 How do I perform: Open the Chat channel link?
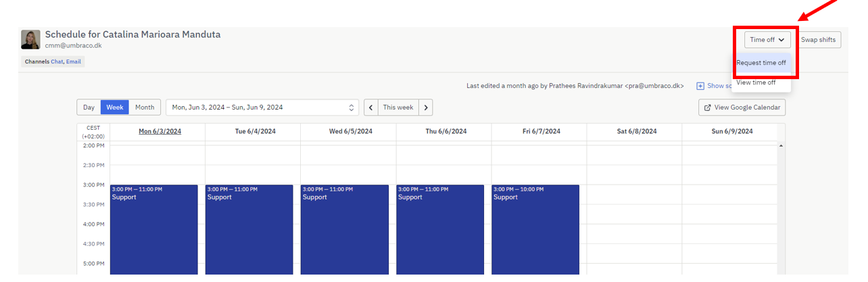[57, 62]
